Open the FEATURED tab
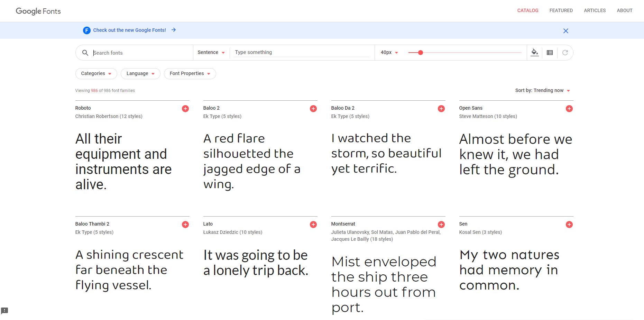The width and height of the screenshot is (644, 320). point(561,10)
